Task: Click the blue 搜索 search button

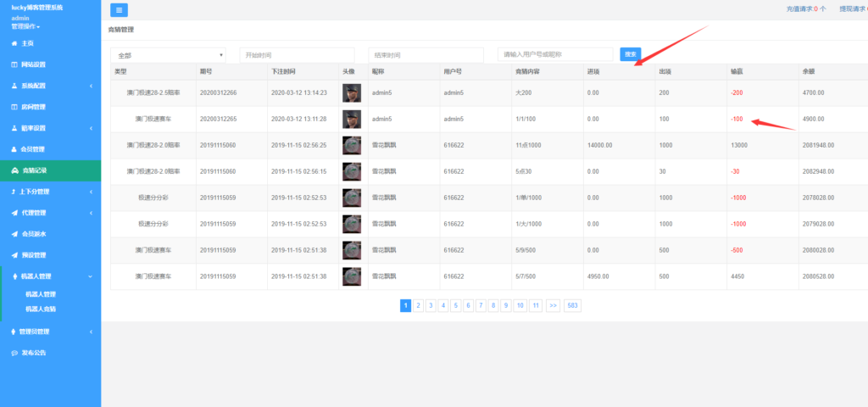Action: [x=631, y=54]
